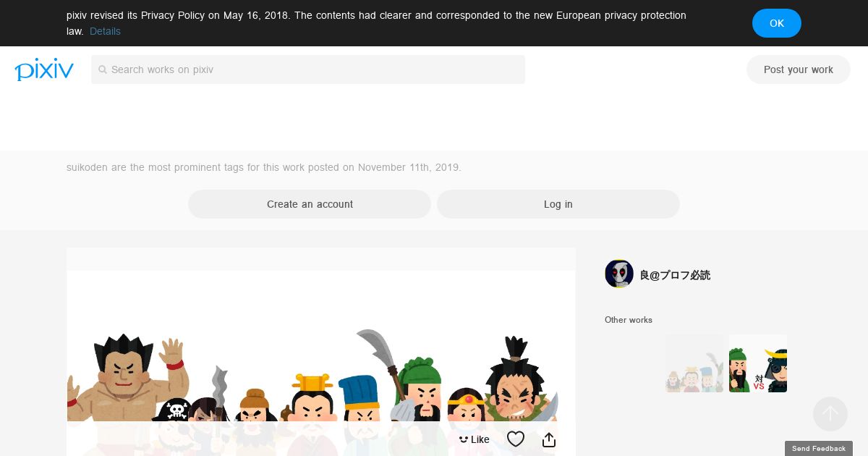Screen dimensions: 868x456
Task: Open the VS artwork thumbnail
Action: coord(758,363)
